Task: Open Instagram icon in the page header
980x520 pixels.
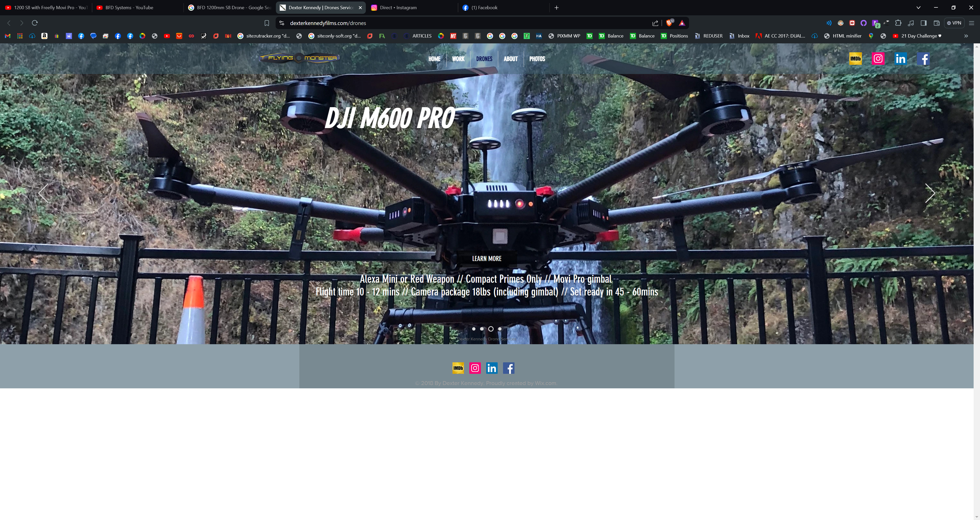Action: click(878, 59)
